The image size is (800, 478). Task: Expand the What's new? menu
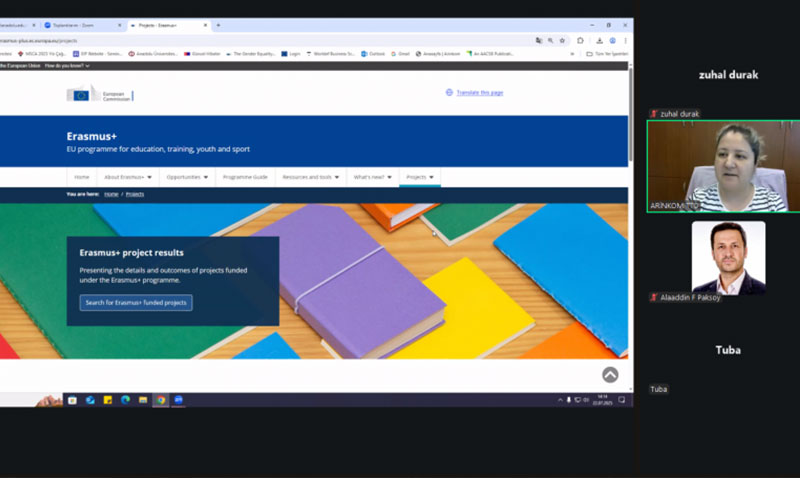coord(372,177)
